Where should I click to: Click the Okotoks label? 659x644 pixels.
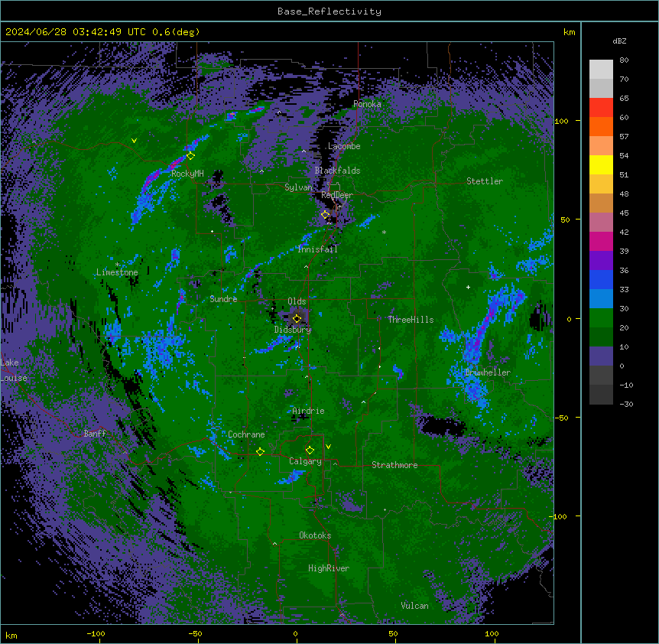coord(315,535)
